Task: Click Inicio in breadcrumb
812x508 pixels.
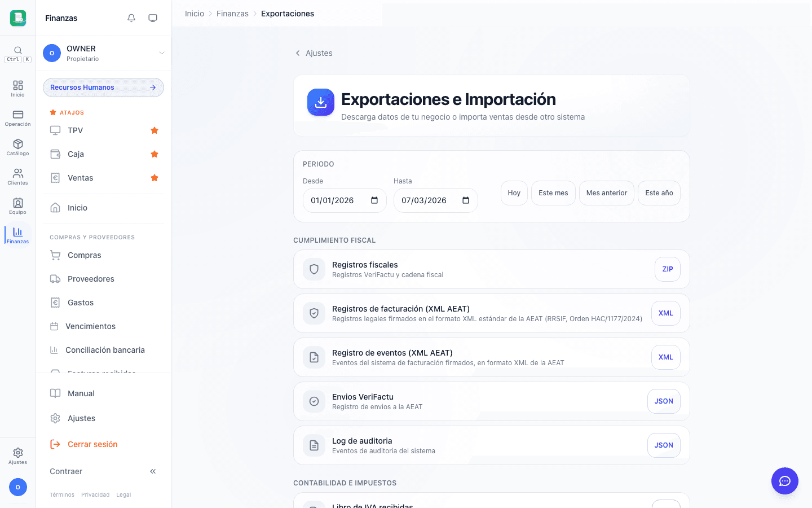Action: click(195, 14)
